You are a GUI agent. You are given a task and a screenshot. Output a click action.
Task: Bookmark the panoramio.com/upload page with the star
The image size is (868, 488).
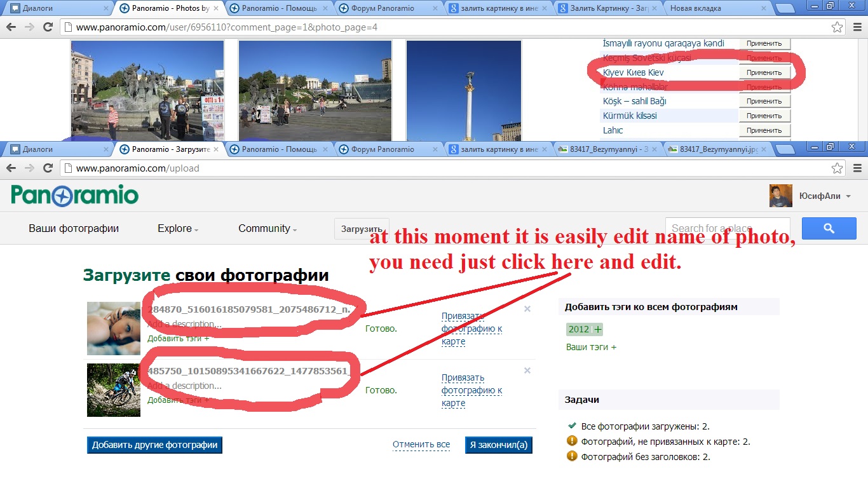tap(837, 168)
